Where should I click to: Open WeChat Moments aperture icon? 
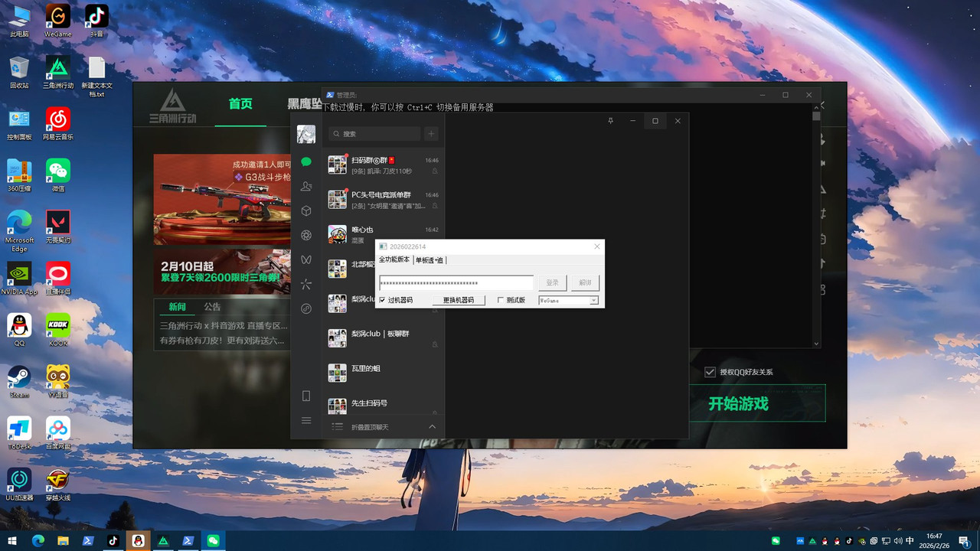click(x=306, y=236)
